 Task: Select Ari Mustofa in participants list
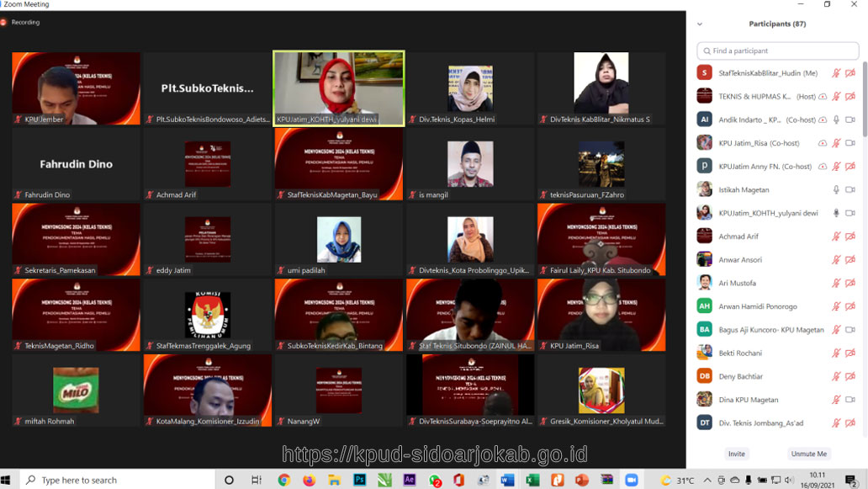coord(737,284)
